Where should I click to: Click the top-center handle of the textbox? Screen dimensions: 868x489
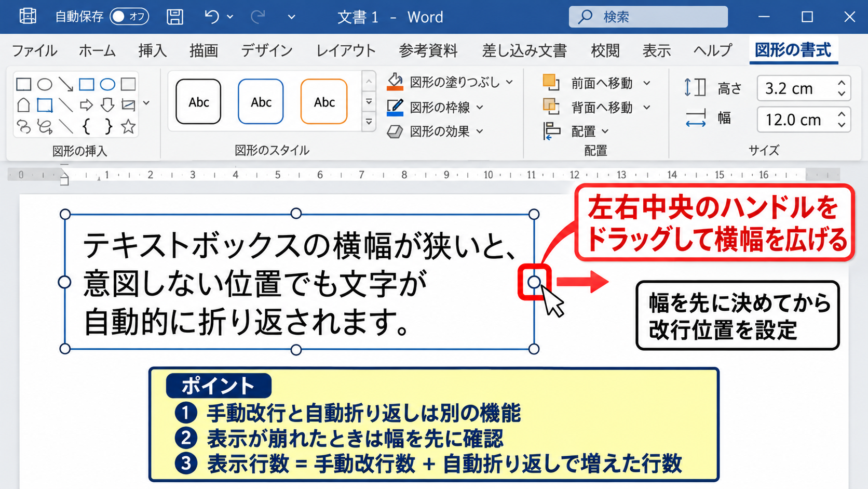click(x=296, y=214)
